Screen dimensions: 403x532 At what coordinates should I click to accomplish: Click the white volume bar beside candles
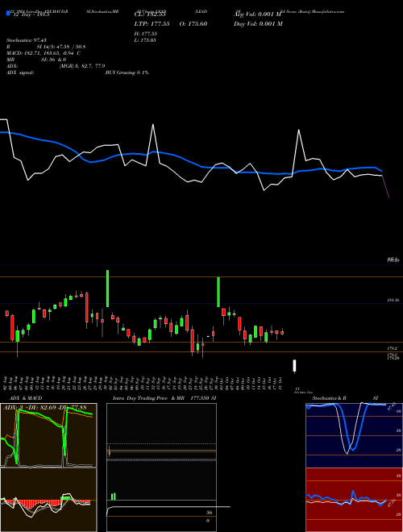pos(294,366)
